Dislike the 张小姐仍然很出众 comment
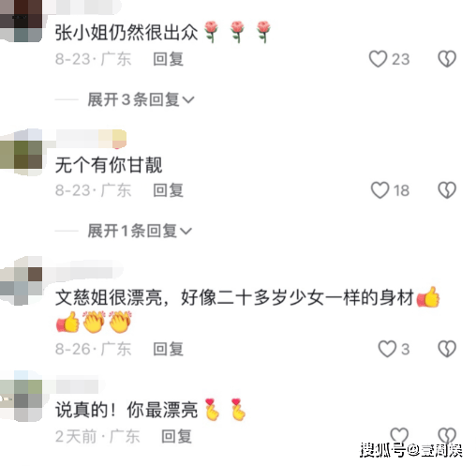This screenshot has height=466, width=476. click(447, 59)
